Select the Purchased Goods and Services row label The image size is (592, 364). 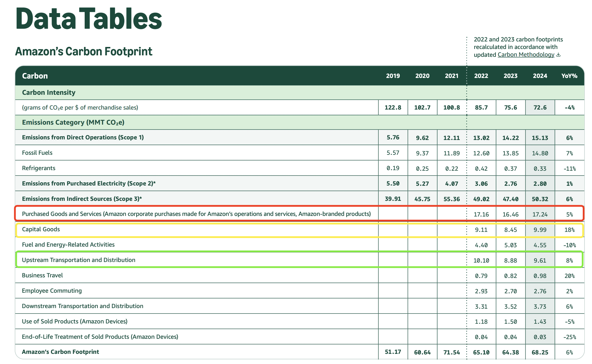pyautogui.click(x=196, y=214)
